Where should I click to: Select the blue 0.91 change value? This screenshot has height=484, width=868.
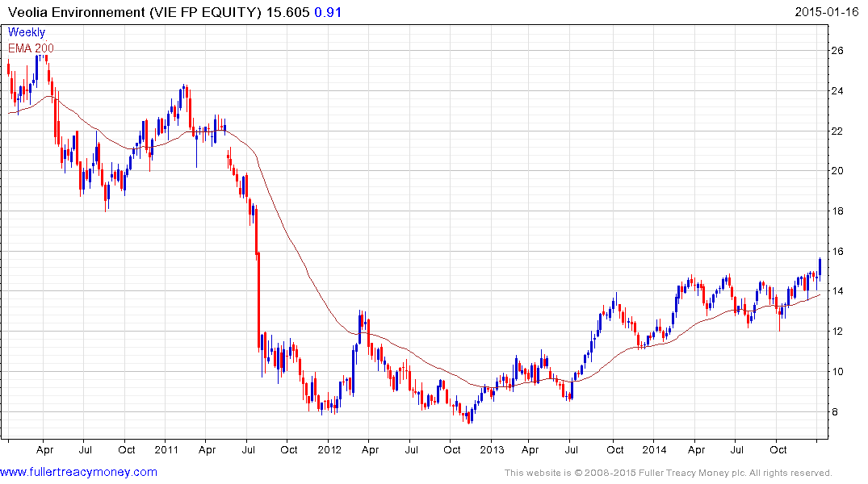point(328,11)
